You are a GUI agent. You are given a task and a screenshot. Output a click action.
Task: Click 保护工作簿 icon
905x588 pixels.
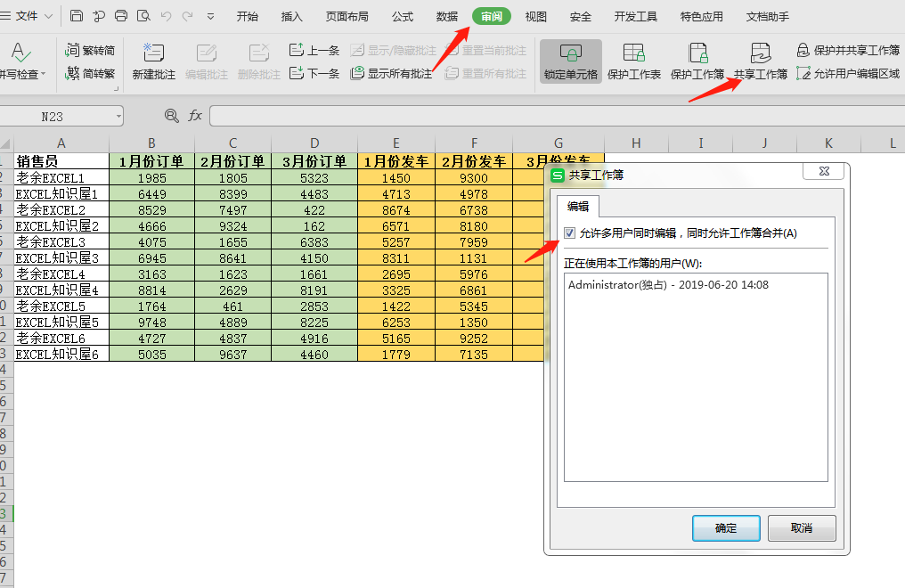point(697,61)
